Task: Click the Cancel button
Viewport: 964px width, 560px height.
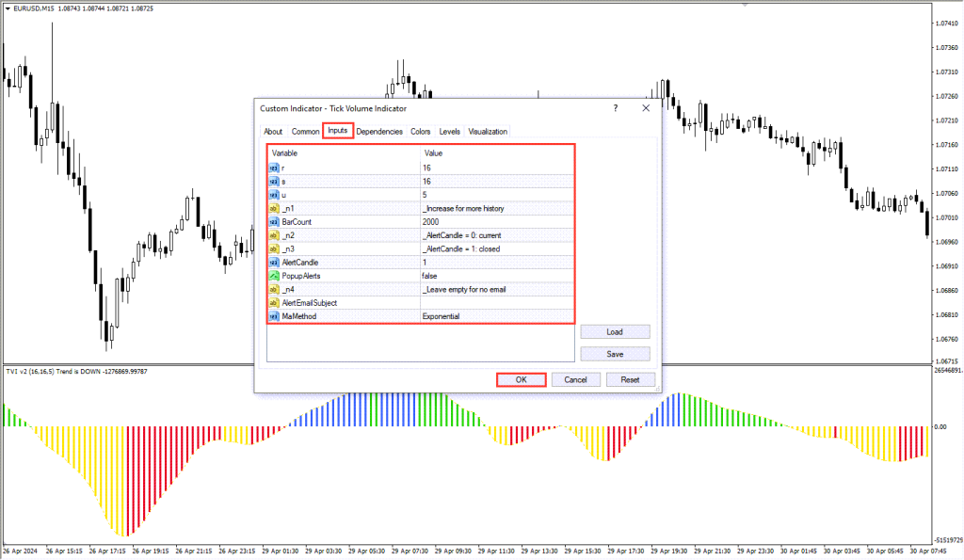Action: tap(575, 380)
